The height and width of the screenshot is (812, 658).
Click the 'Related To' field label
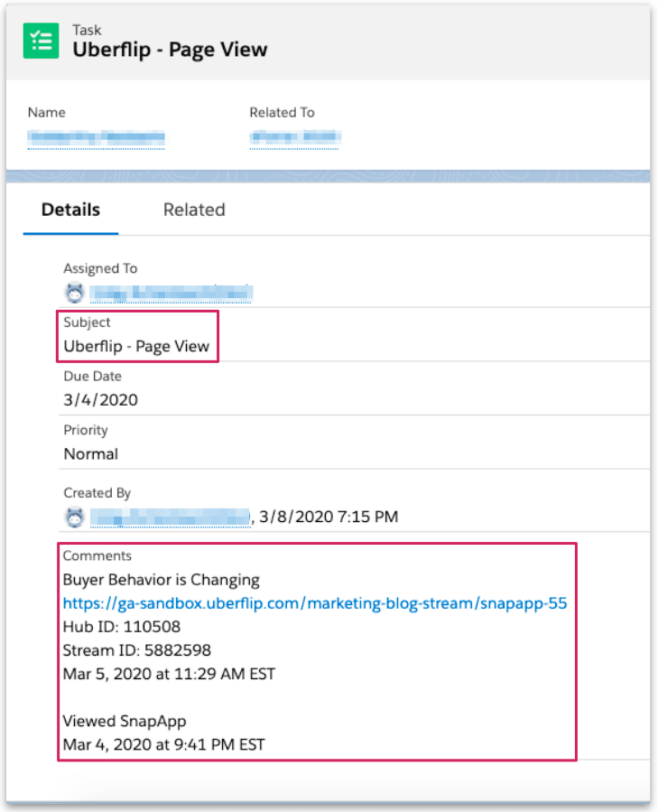click(x=283, y=112)
